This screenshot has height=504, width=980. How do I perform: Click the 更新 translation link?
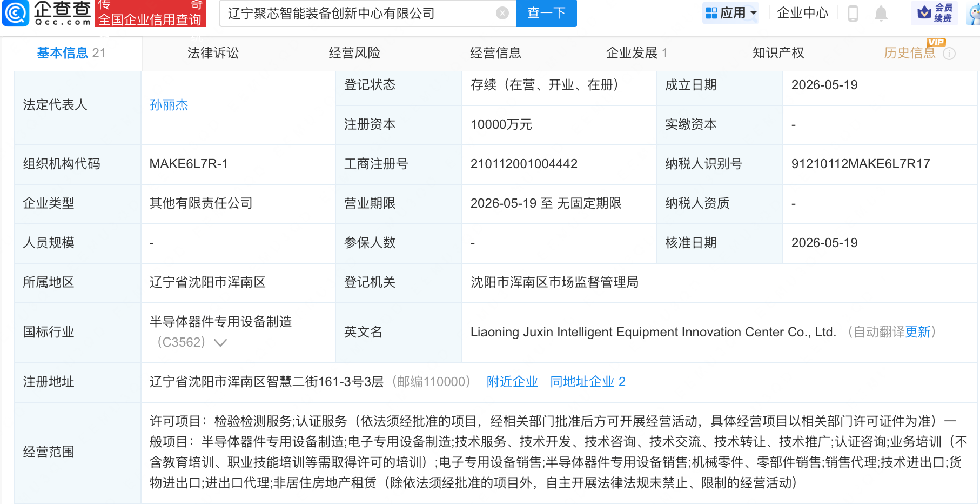[918, 332]
